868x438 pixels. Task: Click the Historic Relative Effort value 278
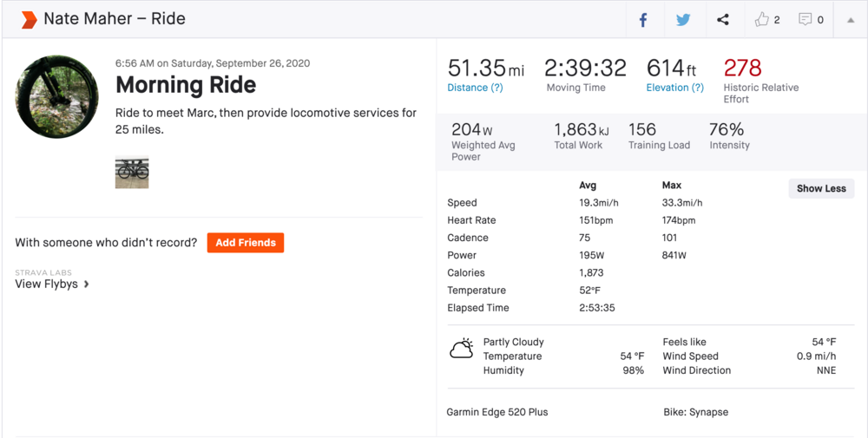(x=742, y=68)
